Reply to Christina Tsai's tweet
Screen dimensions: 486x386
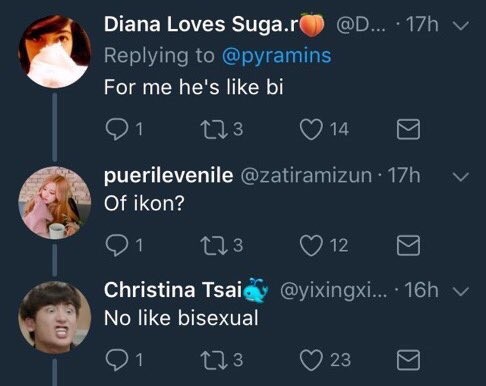click(x=116, y=360)
